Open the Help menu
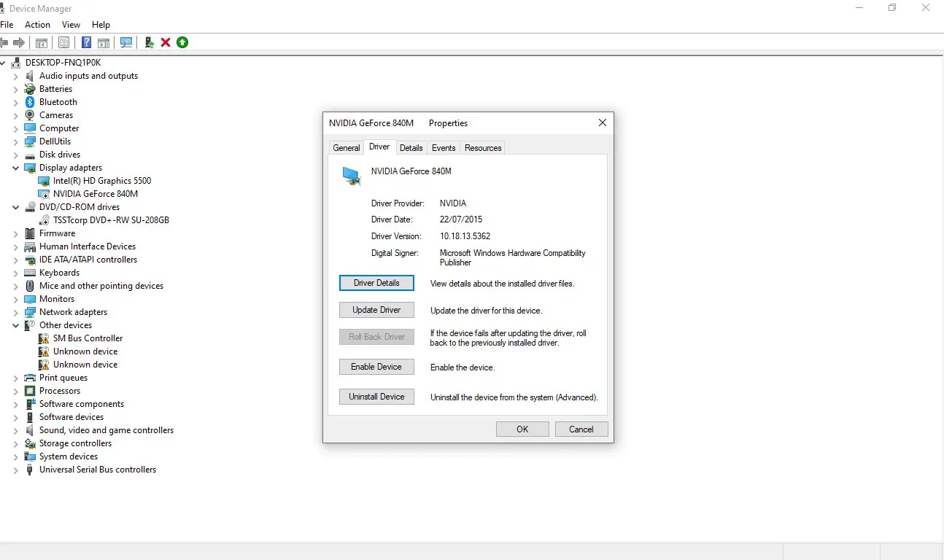The width and height of the screenshot is (944, 560). [x=101, y=25]
